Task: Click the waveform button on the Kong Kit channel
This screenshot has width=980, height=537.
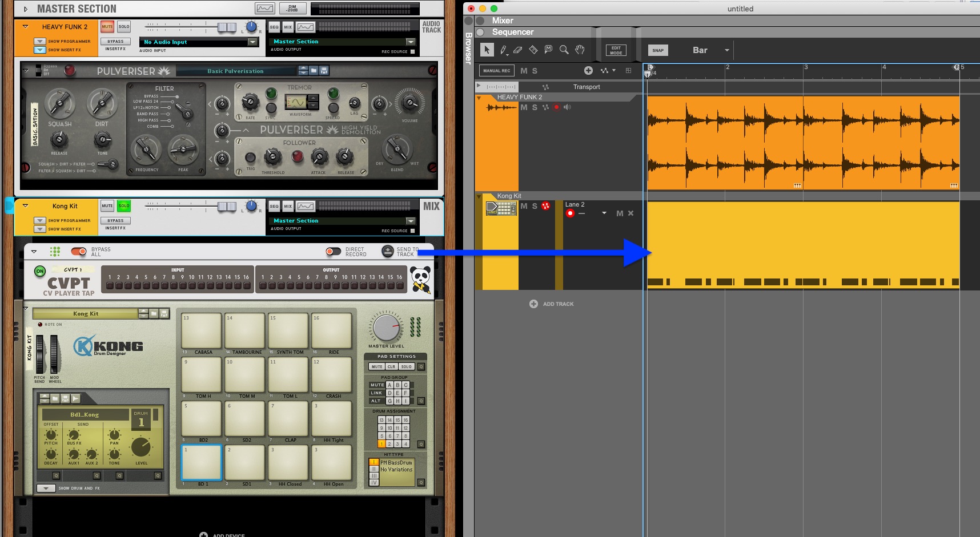Action: (x=306, y=206)
